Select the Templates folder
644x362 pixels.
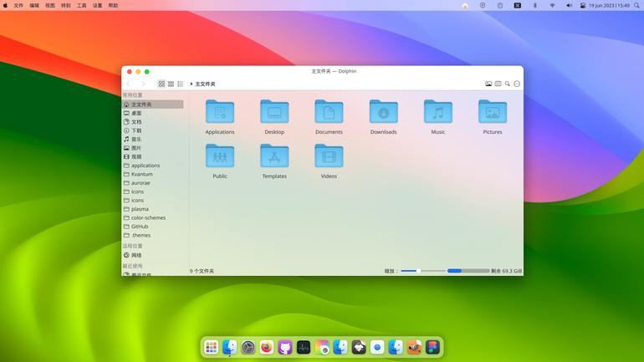pyautogui.click(x=274, y=161)
